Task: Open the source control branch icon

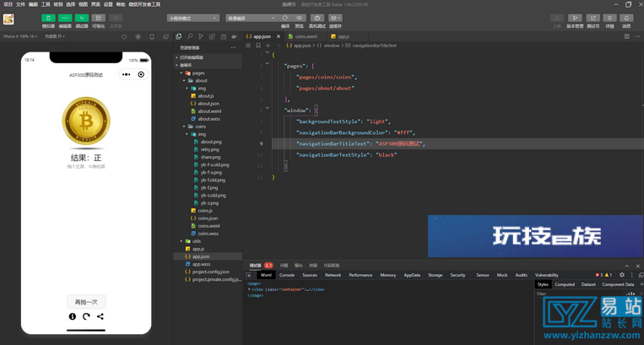Action: click(201, 36)
